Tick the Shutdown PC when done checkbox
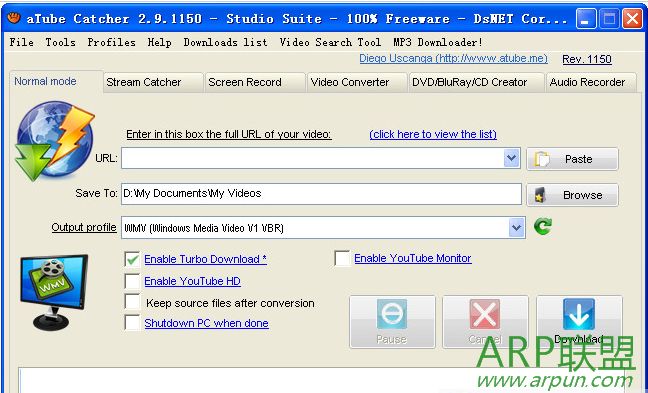The width and height of the screenshot is (648, 393). [132, 322]
